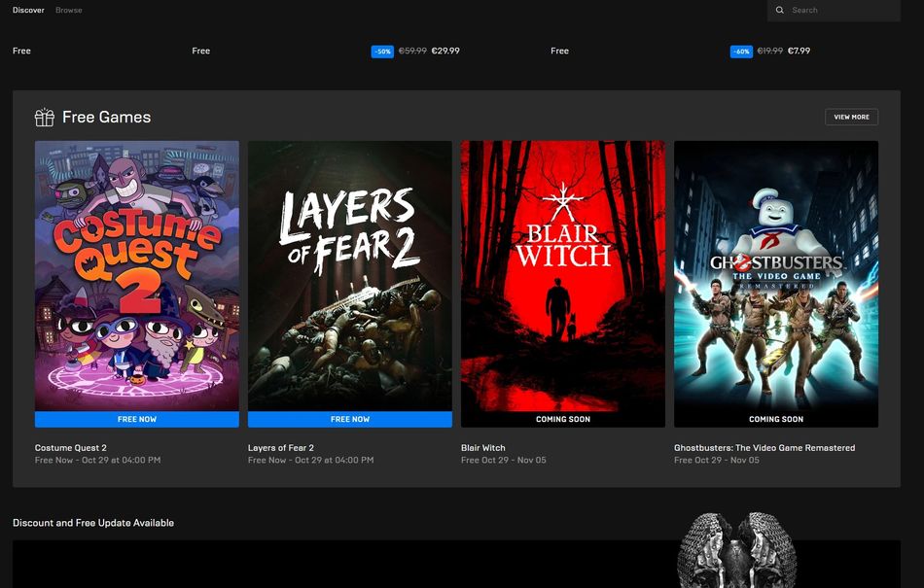This screenshot has height=588, width=924.
Task: Click the €7.99 discounted price
Action: point(800,52)
